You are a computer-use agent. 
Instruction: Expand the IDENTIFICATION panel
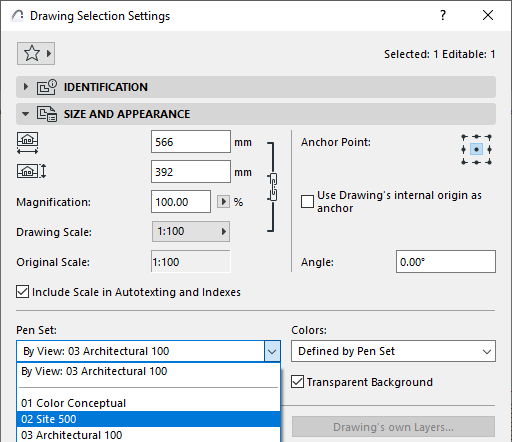click(x=26, y=87)
